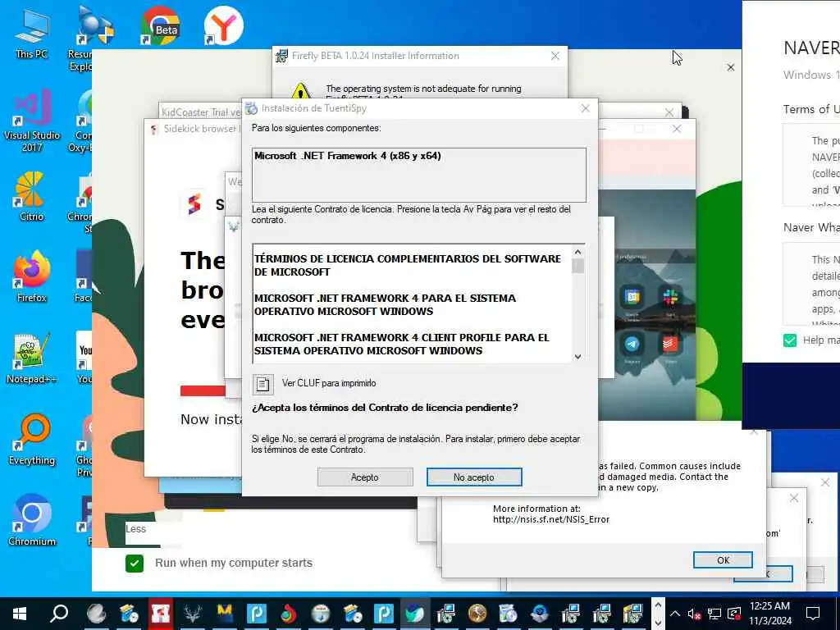Open the Chromium desktop shortcut
The height and width of the screenshot is (630, 840).
(x=32, y=521)
